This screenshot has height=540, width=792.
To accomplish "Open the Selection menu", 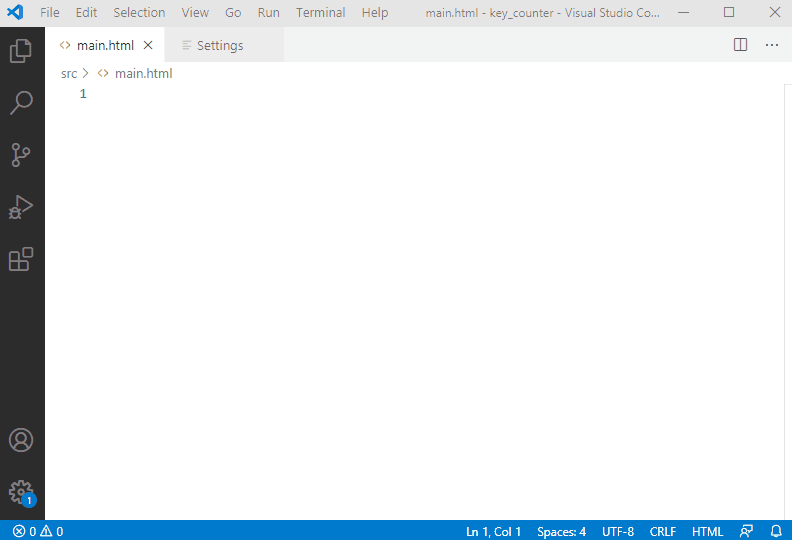I will point(139,12).
